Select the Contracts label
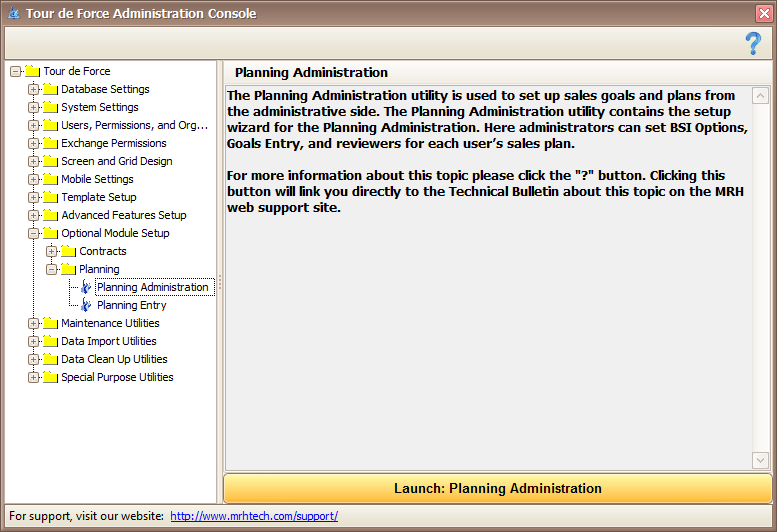The height and width of the screenshot is (532, 777). point(103,251)
